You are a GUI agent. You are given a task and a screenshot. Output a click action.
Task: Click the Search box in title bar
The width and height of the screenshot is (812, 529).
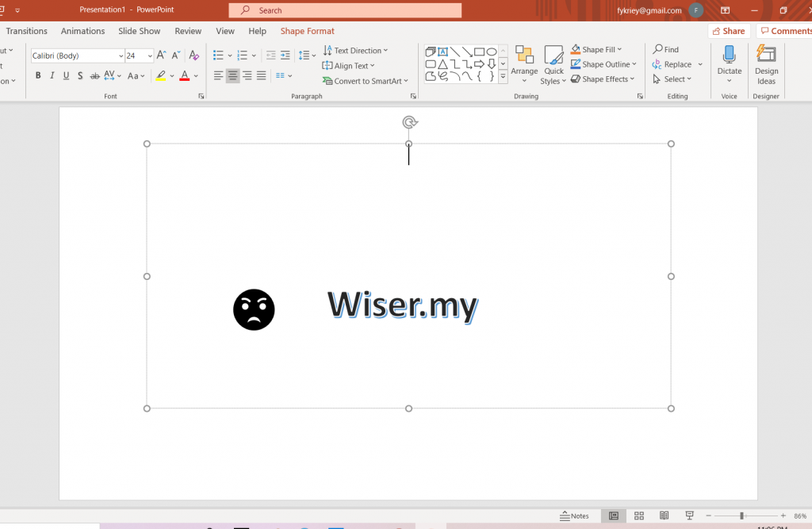(x=345, y=10)
